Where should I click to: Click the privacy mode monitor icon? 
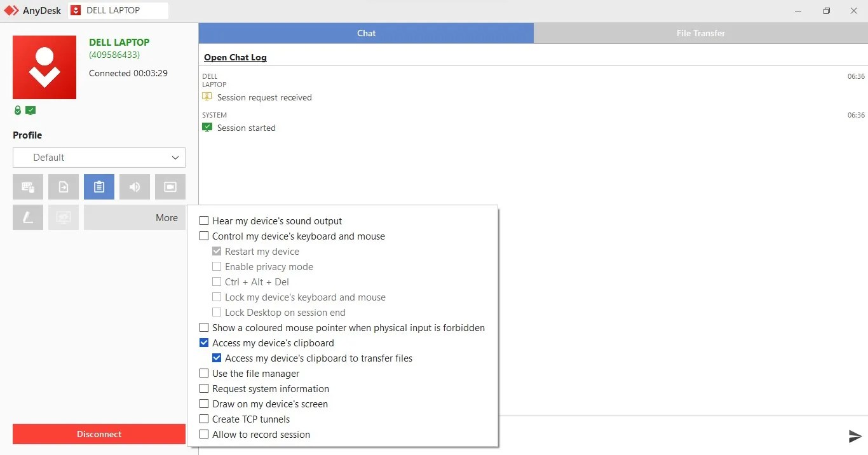coord(63,217)
